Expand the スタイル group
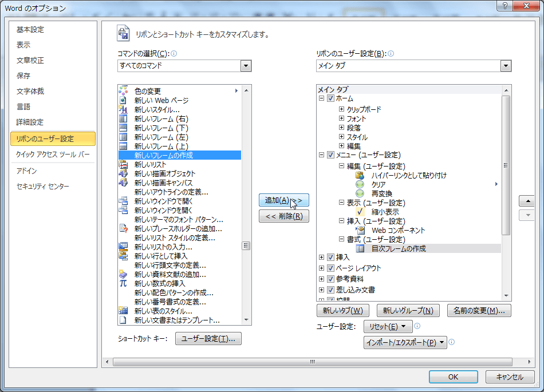 [x=341, y=137]
